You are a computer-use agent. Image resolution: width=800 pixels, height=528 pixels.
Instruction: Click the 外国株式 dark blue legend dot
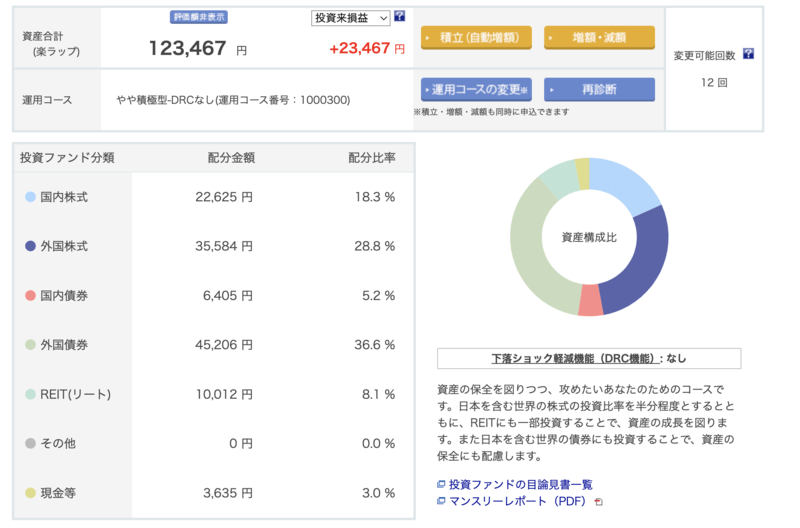[30, 246]
